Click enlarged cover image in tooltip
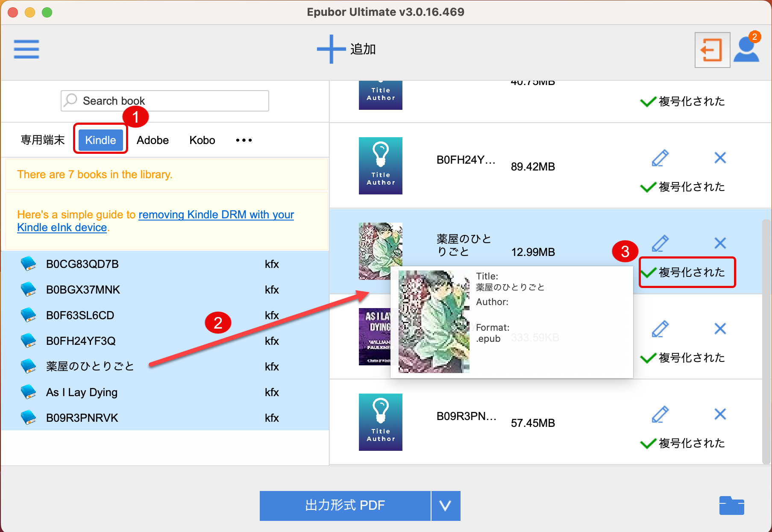This screenshot has height=532, width=772. (x=434, y=322)
